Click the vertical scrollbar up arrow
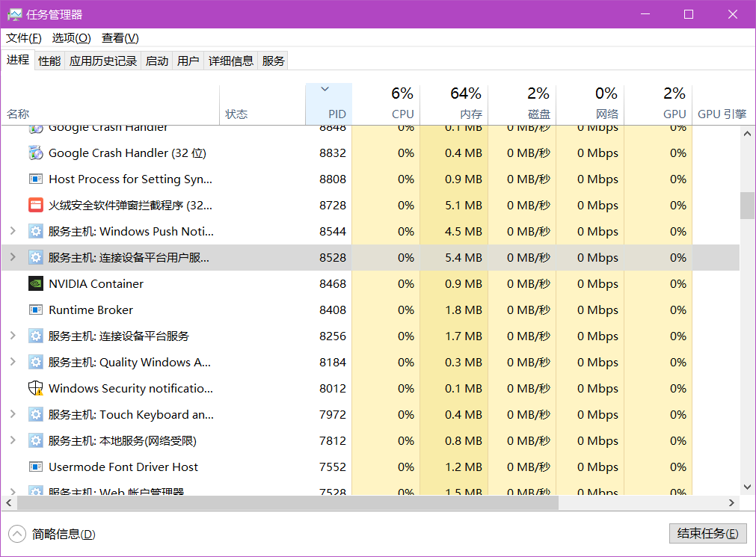The height and width of the screenshot is (557, 756). [x=747, y=134]
